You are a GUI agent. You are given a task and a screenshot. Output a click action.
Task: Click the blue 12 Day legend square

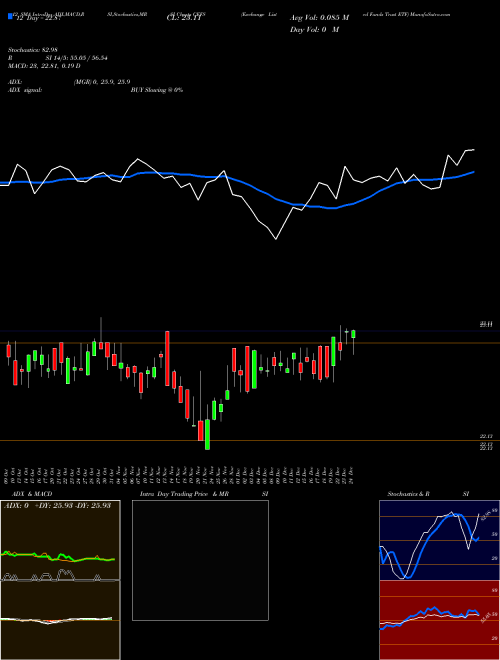[x=10, y=16]
